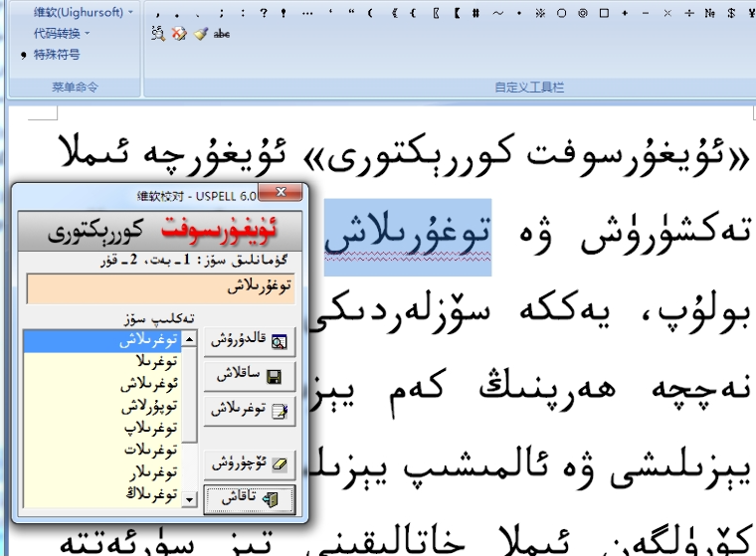Expand the 代码转换 dropdown

pyautogui.click(x=62, y=33)
